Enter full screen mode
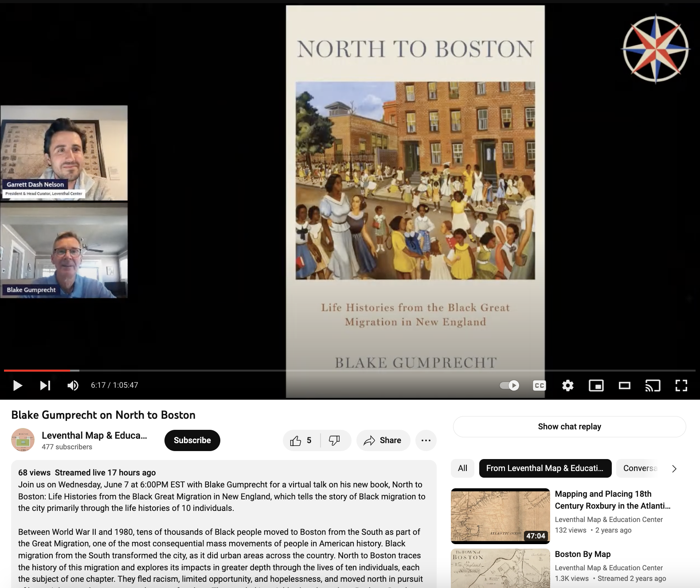The height and width of the screenshot is (588, 700). point(681,386)
